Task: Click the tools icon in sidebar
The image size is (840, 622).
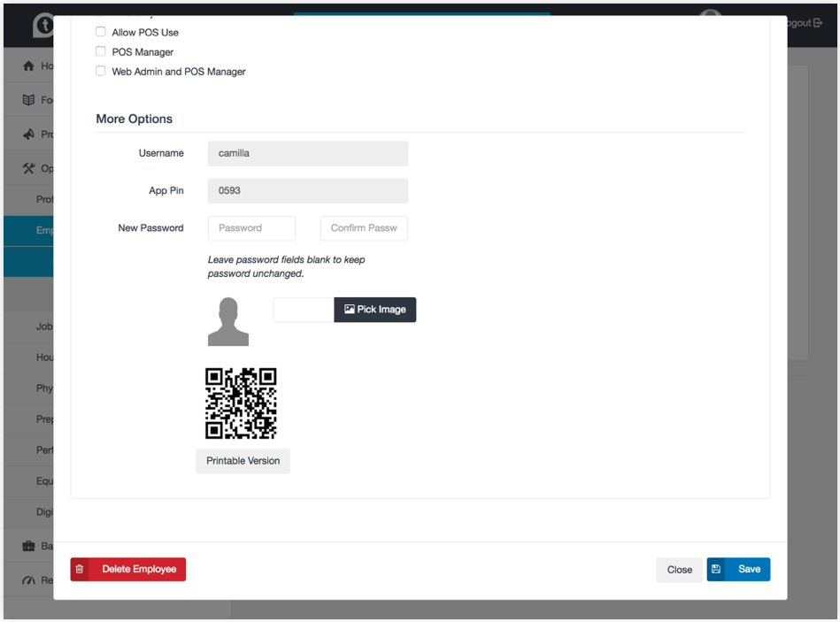Action: [x=28, y=169]
